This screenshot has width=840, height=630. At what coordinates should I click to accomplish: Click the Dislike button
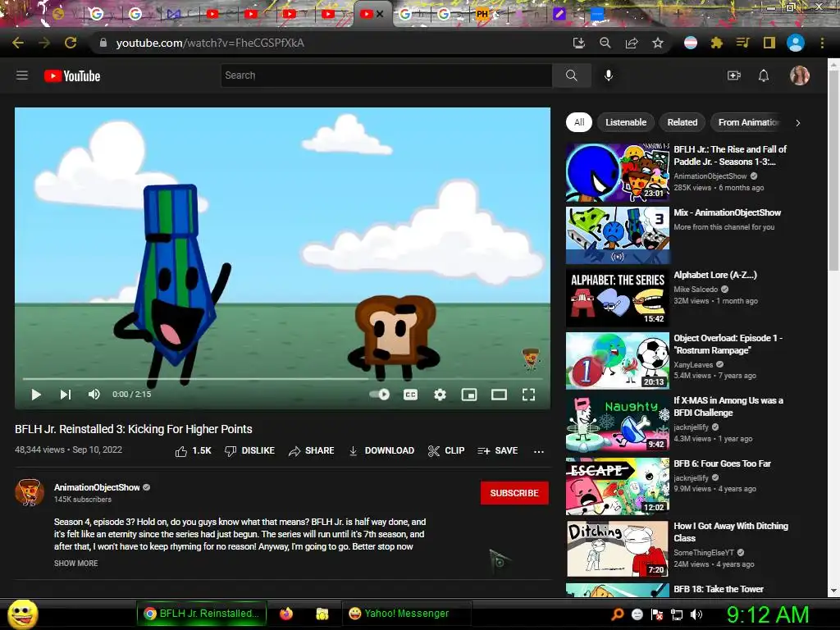click(249, 451)
